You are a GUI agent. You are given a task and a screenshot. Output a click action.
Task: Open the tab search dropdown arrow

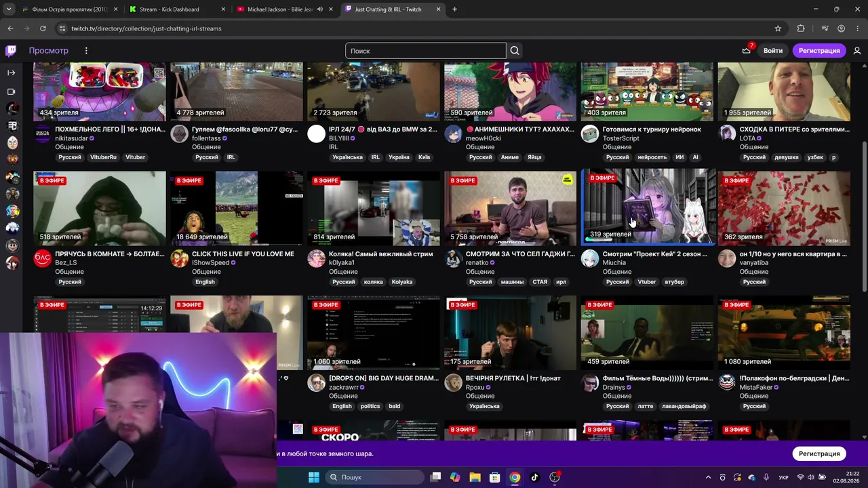click(9, 9)
